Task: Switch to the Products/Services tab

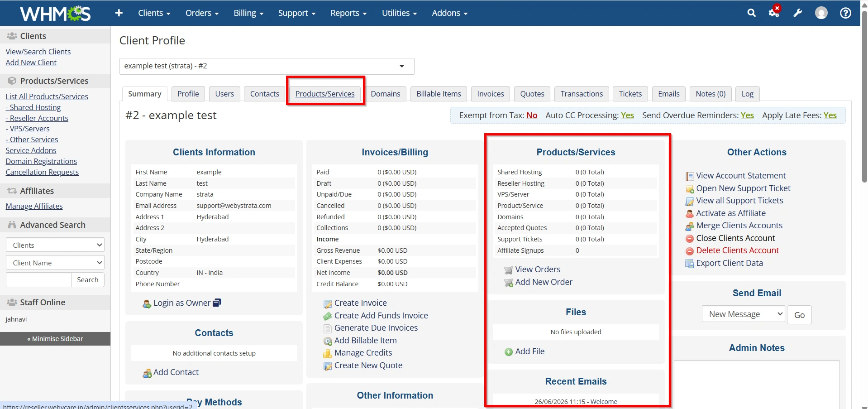Action: pyautogui.click(x=325, y=94)
